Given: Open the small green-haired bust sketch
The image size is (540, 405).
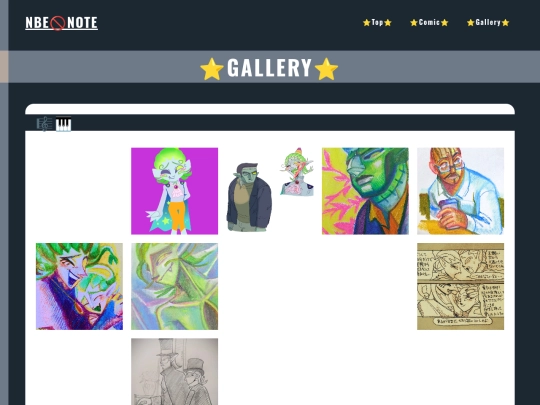Looking at the screenshot, I should click(297, 172).
